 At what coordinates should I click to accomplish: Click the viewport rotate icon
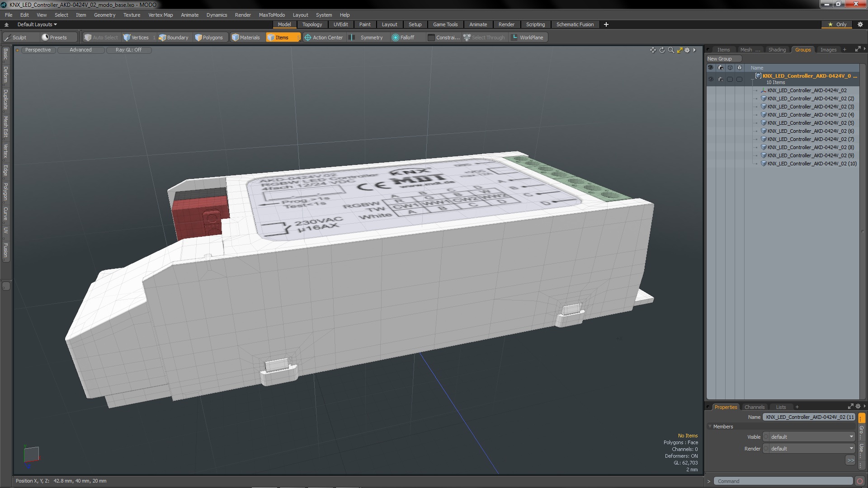[662, 50]
